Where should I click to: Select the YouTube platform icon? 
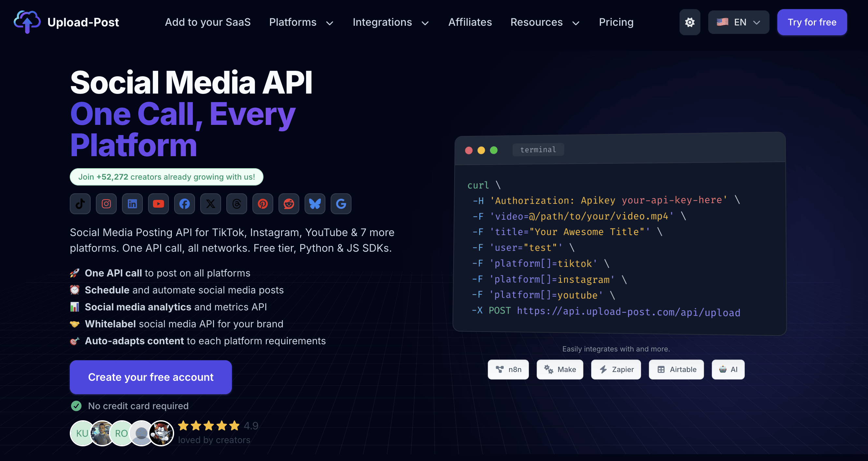tap(158, 204)
